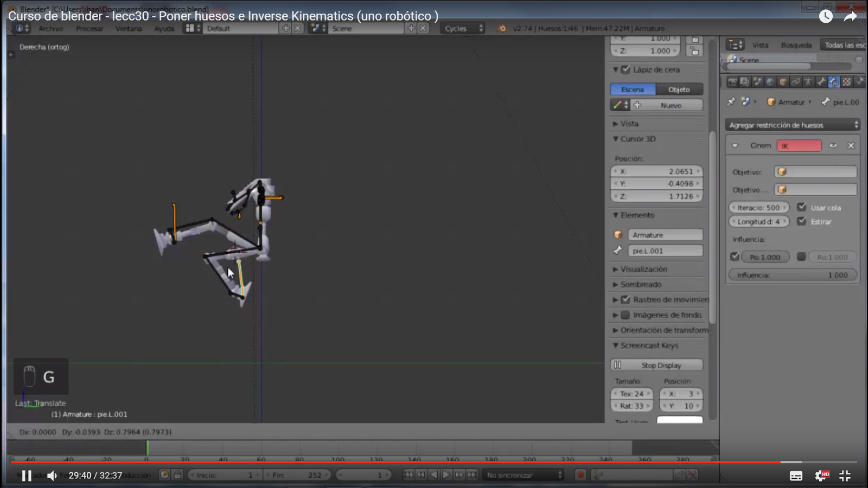Viewport: 868px width, 488px height.
Task: Toggle the Lápiz de cera panel checkbox
Action: pos(627,69)
